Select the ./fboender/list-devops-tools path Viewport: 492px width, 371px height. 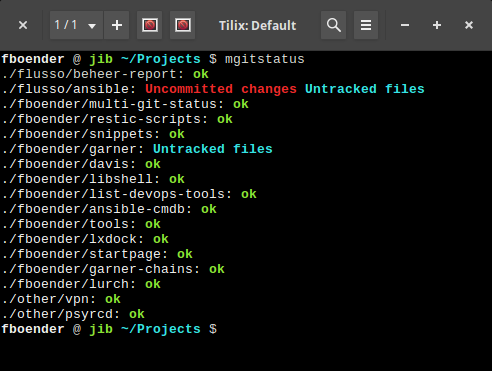tap(117, 194)
